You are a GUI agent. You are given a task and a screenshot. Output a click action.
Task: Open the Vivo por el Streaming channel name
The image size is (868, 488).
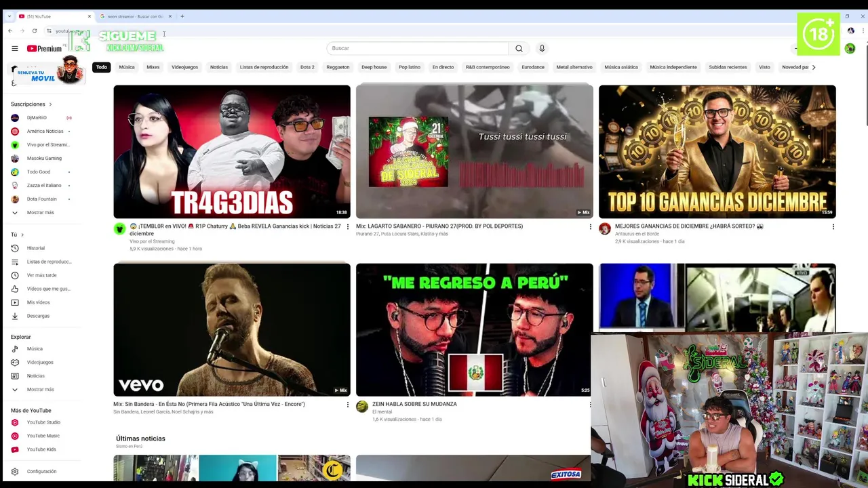152,241
